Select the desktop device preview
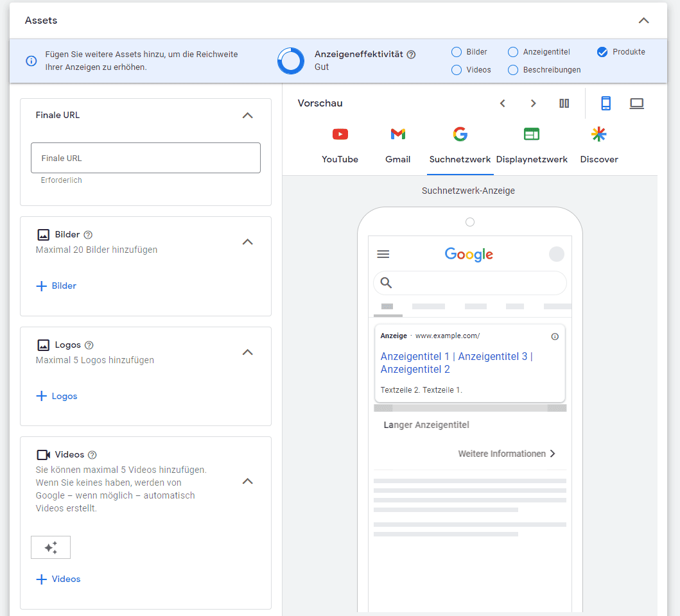This screenshot has width=680, height=616. [636, 103]
